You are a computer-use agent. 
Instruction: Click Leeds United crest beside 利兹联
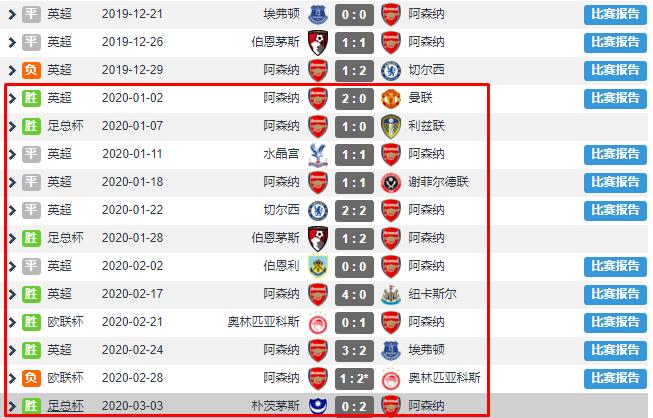pos(391,126)
